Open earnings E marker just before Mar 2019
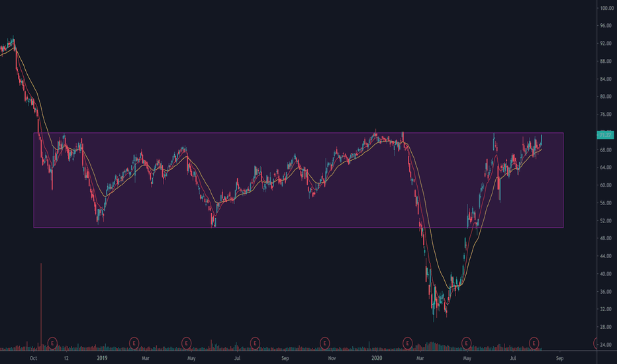The height and width of the screenshot is (364, 617). (x=134, y=343)
